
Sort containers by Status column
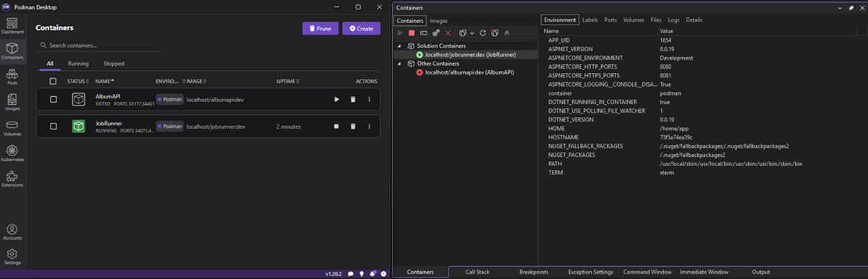77,81
